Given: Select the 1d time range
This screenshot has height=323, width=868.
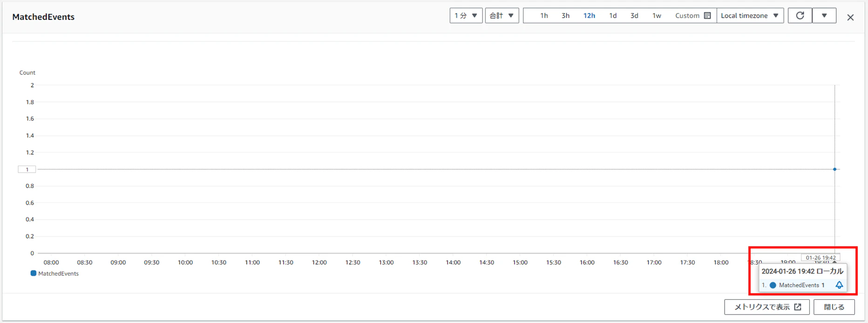Looking at the screenshot, I should click(x=613, y=15).
